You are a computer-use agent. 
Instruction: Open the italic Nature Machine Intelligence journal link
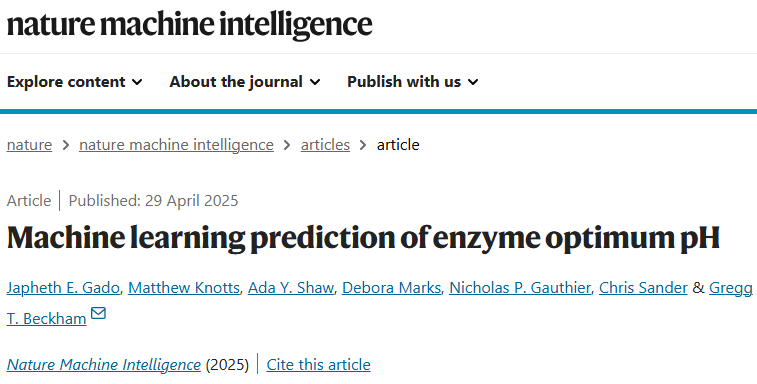point(104,365)
